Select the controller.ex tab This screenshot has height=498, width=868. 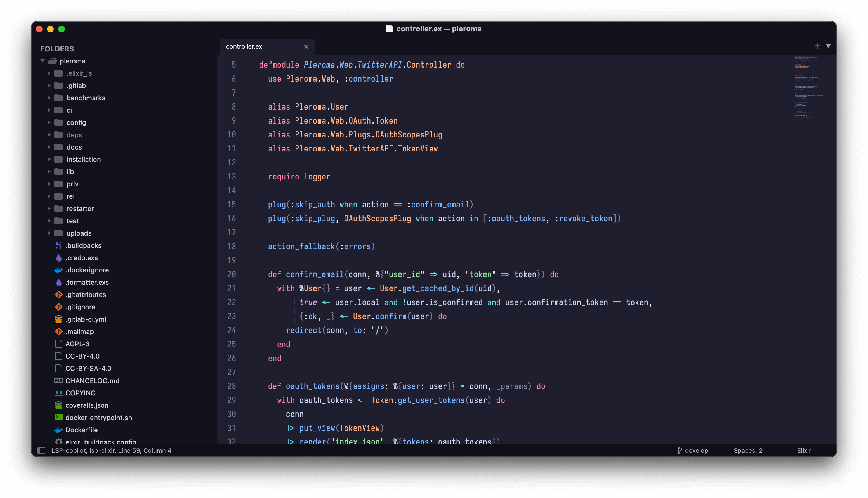[x=244, y=46]
